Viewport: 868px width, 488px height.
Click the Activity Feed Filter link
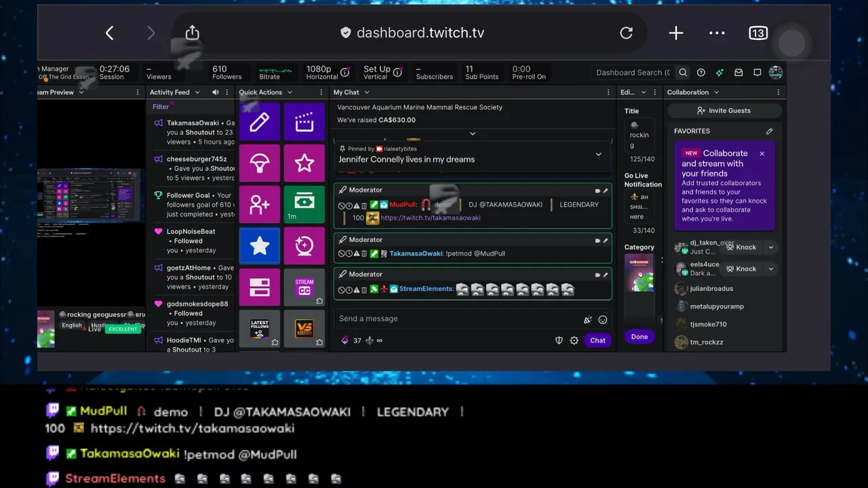[x=161, y=106]
